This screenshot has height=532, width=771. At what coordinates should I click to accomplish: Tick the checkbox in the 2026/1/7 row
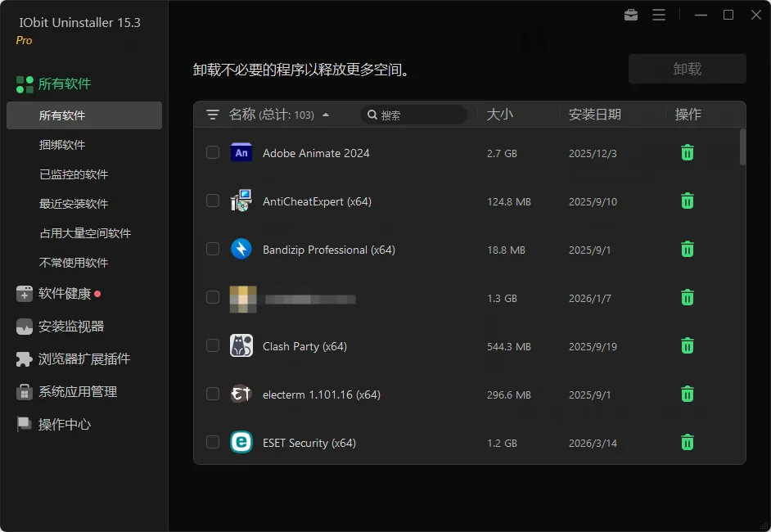(213, 297)
